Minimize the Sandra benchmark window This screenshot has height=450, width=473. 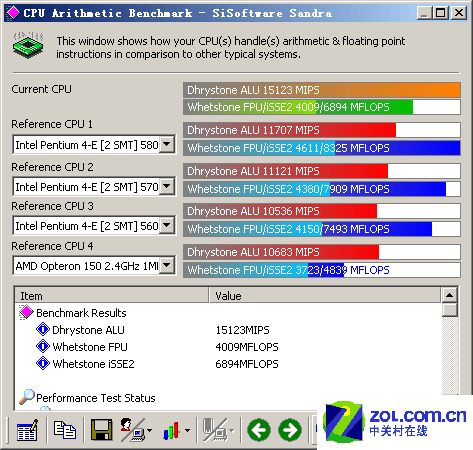click(x=424, y=13)
